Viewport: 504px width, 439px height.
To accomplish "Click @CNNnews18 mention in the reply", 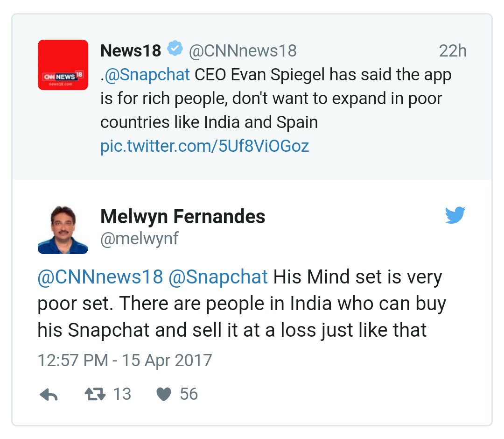I will [x=100, y=277].
